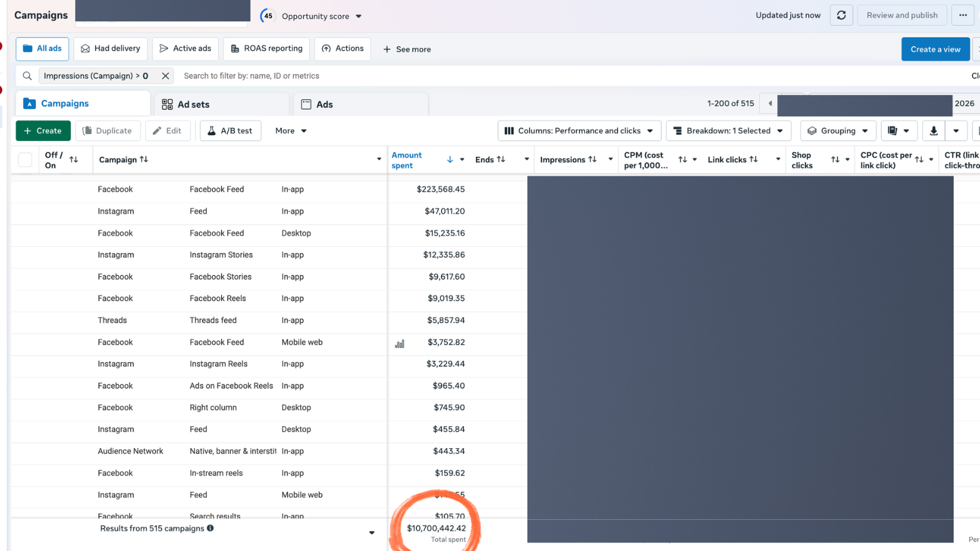The width and height of the screenshot is (980, 551).
Task: Open the ROAS reporting view
Action: [x=266, y=49]
